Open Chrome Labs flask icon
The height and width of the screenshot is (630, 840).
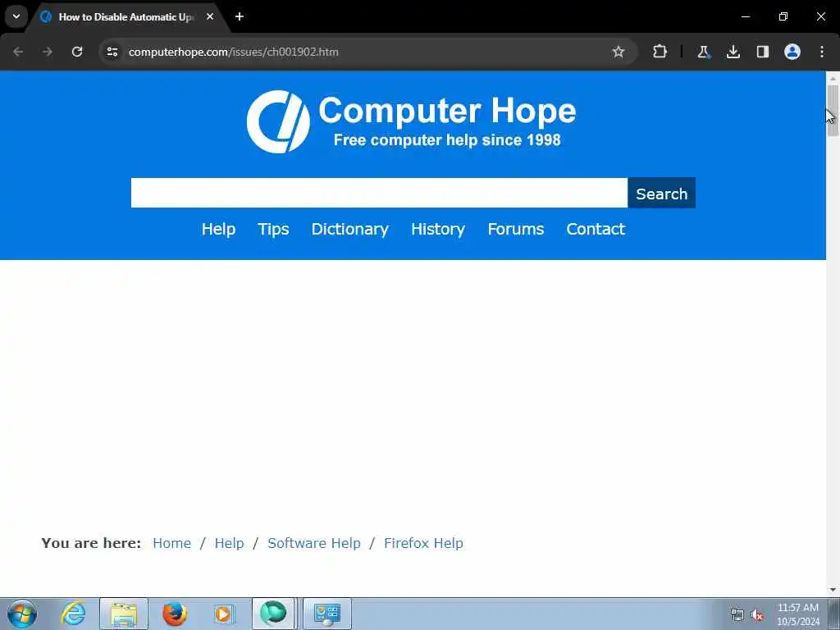703,52
